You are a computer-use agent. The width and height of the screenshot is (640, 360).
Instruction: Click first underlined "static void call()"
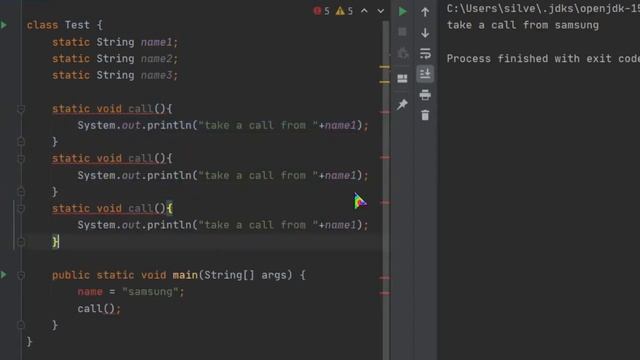(x=108, y=109)
